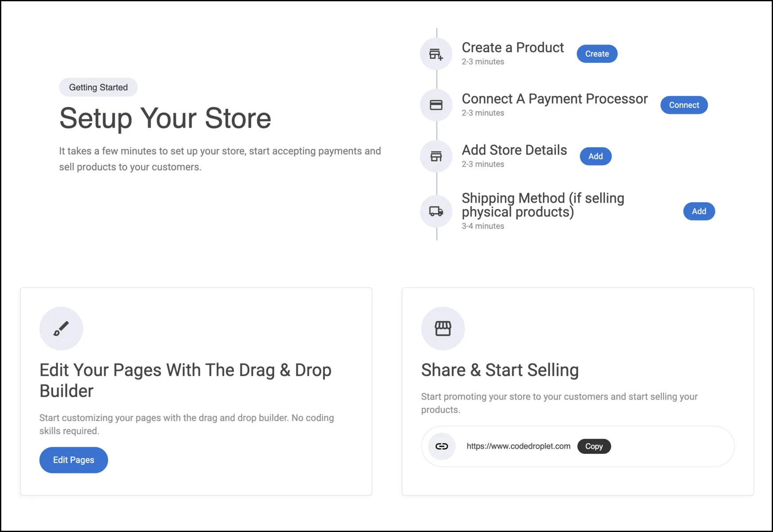
Task: Click the link chain icon beside store URL
Action: 442,446
